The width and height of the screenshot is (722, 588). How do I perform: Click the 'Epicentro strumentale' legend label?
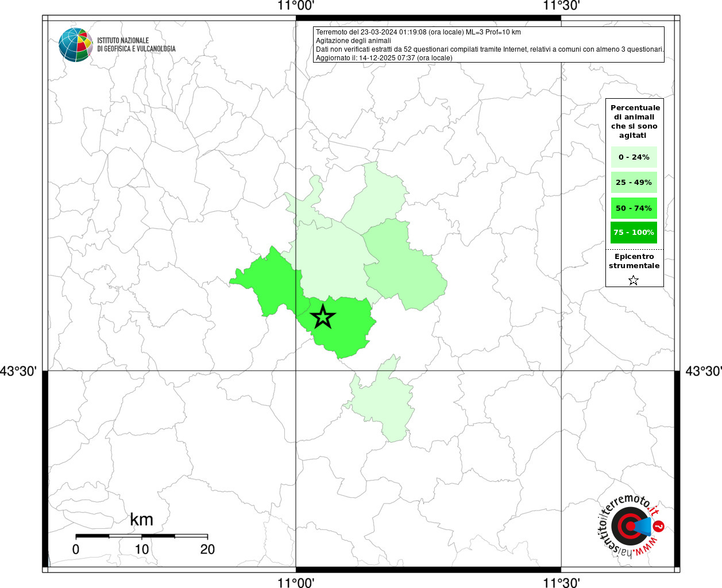pos(634,261)
